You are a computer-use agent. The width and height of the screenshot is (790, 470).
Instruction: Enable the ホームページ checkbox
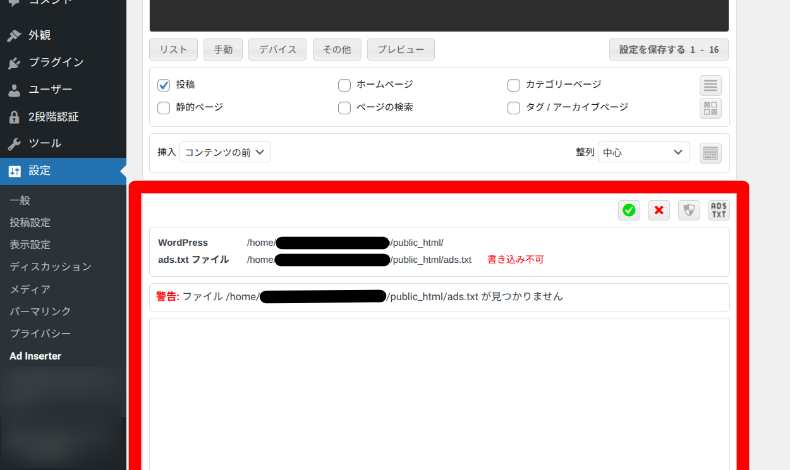(x=344, y=85)
